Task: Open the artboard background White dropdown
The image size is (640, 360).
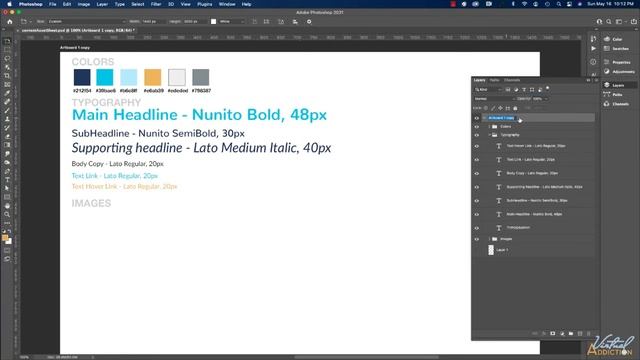Action: 231,22
